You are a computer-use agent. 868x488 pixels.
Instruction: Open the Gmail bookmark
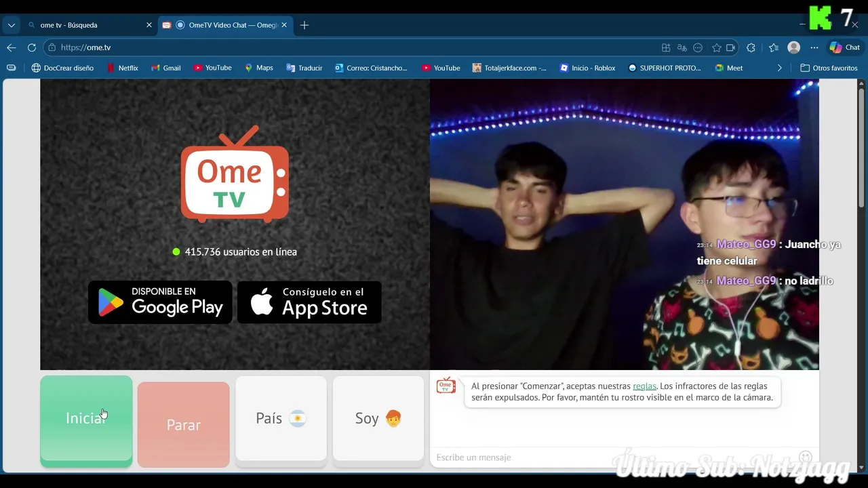click(x=165, y=68)
